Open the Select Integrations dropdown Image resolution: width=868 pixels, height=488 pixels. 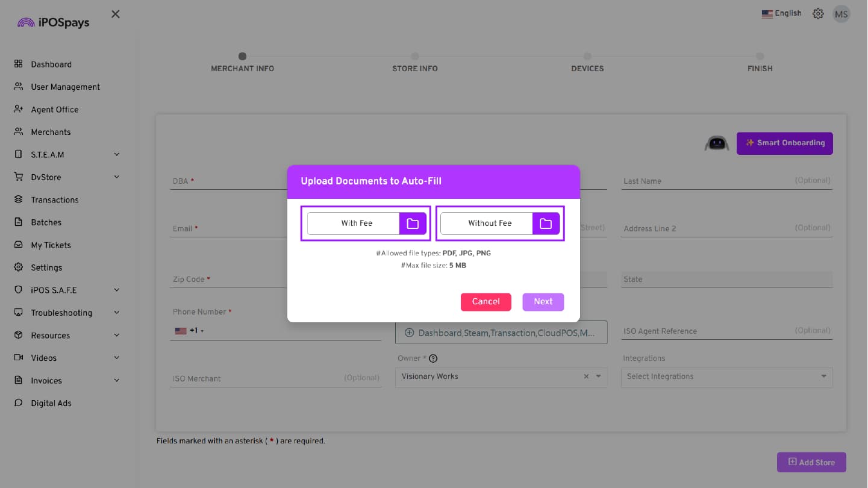point(726,377)
